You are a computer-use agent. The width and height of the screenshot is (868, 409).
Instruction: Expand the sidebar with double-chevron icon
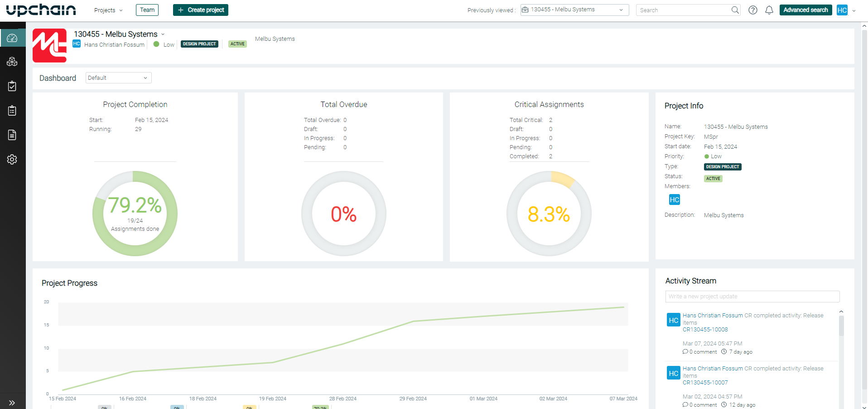[x=12, y=403]
